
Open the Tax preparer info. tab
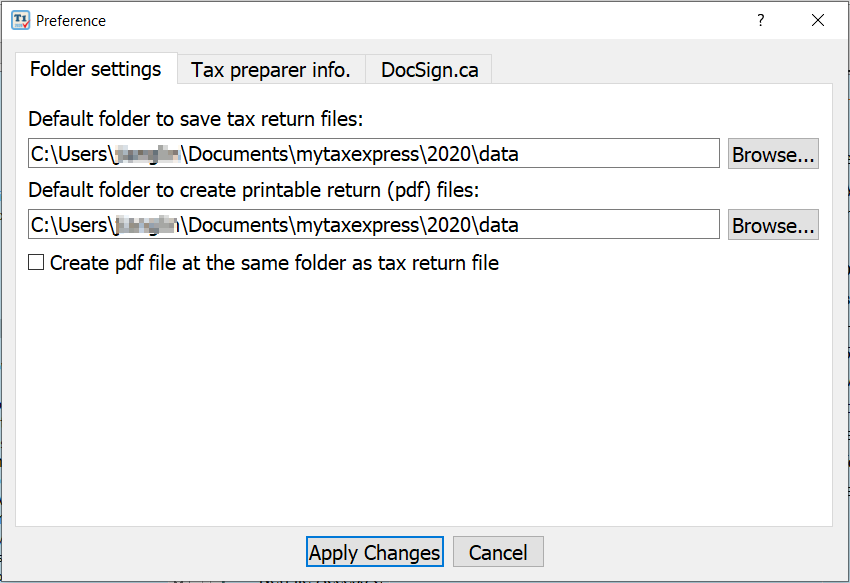(271, 70)
